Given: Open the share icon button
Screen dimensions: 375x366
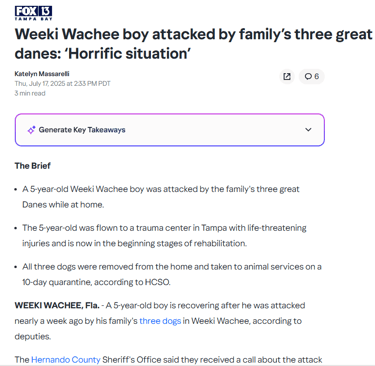Looking at the screenshot, I should coord(287,77).
